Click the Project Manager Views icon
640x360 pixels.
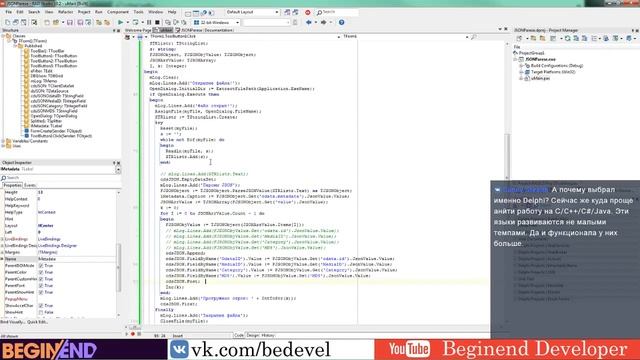[553, 38]
